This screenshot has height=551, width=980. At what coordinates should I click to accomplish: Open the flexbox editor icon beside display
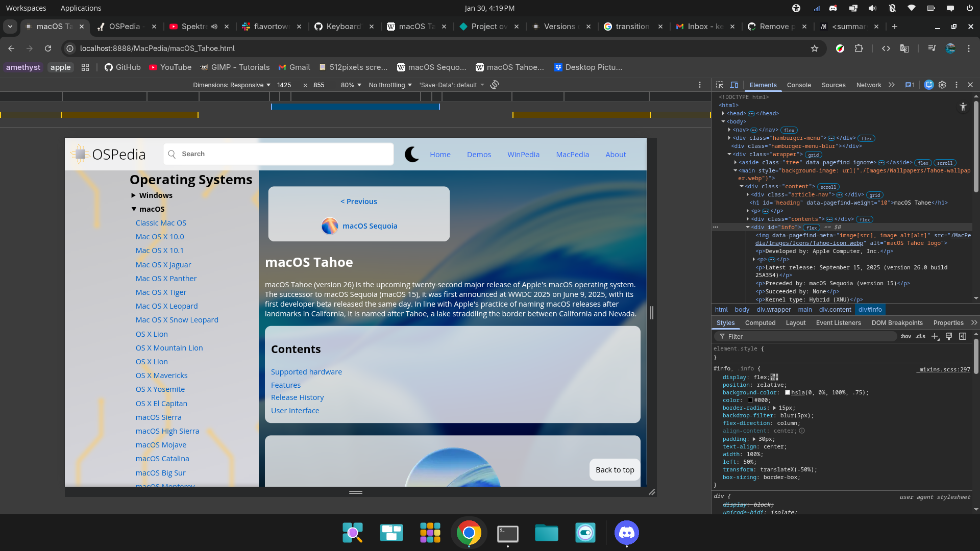point(774,377)
